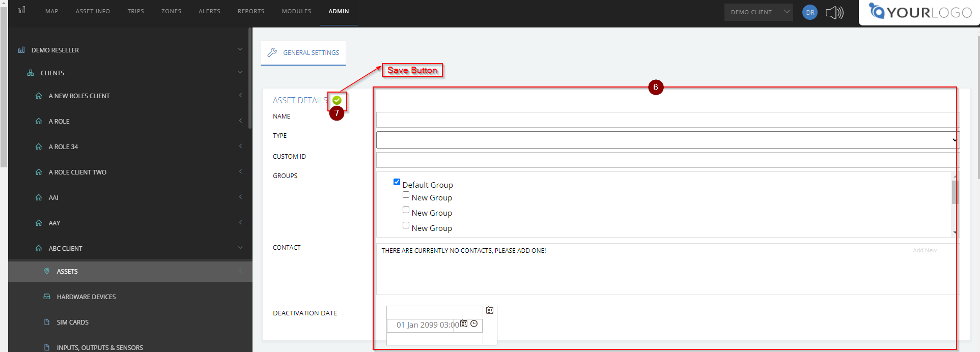This screenshot has width=980, height=352.
Task: Click the location pin icon beside Assets
Action: [47, 271]
